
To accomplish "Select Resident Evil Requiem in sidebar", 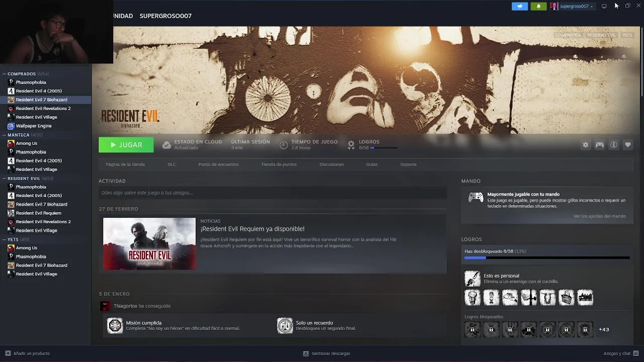I will (38, 213).
